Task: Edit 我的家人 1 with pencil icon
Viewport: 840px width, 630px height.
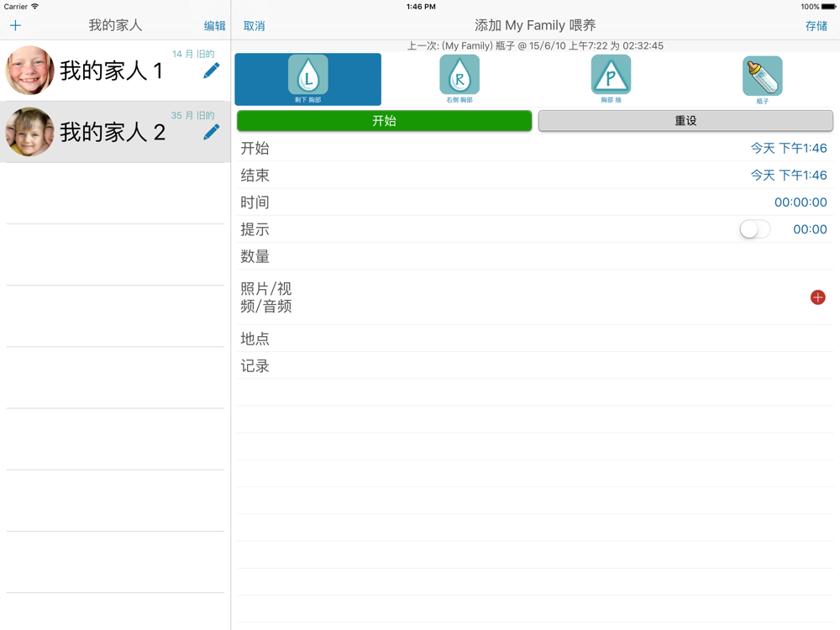Action: (212, 71)
